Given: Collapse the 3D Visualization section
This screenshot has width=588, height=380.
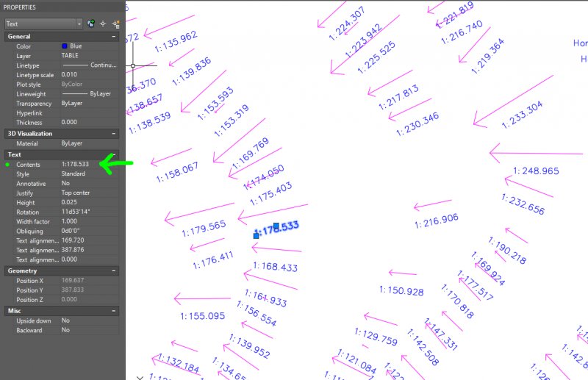Looking at the screenshot, I should tap(114, 134).
